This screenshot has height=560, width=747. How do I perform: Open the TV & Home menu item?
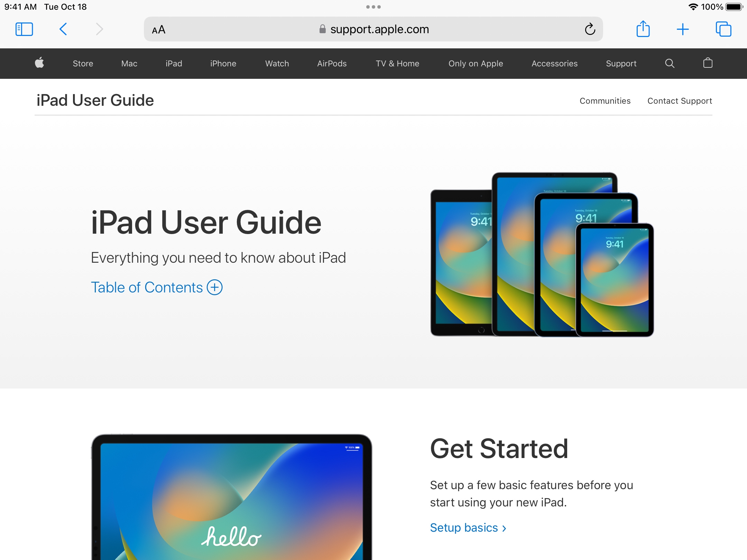(x=397, y=64)
